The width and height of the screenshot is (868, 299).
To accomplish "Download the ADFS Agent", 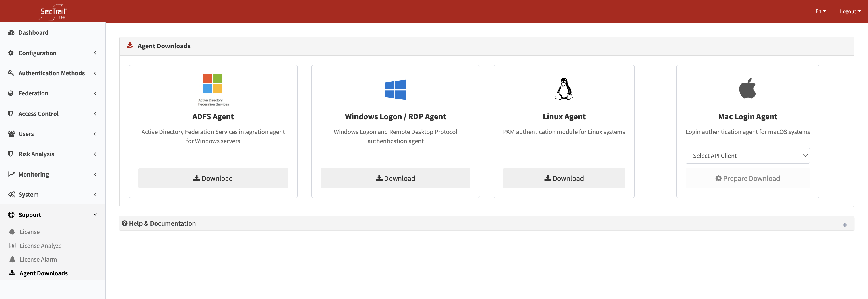I will coord(213,178).
